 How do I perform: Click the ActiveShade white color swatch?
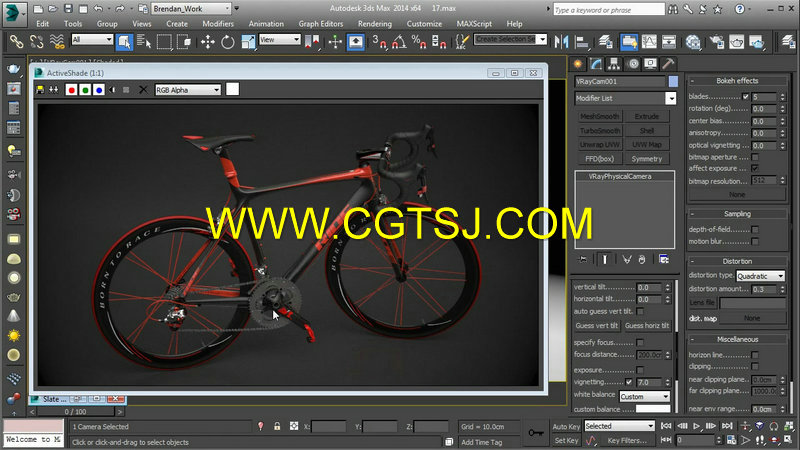click(x=232, y=89)
